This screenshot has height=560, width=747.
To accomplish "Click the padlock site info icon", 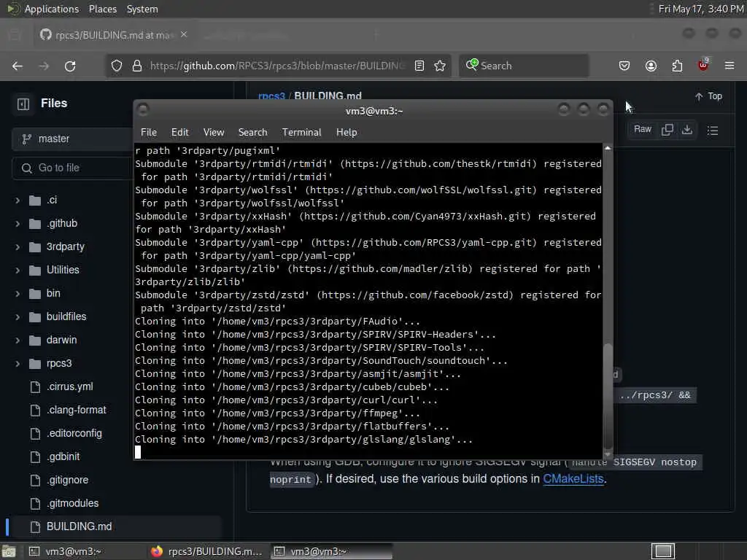I will [x=137, y=66].
